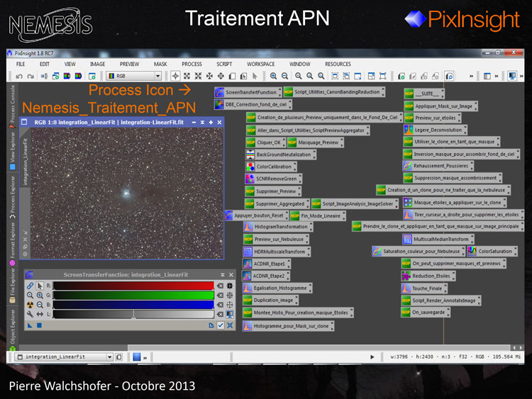Click the ColorCalibration process icon
This screenshot has width=532, height=399.
point(271,167)
